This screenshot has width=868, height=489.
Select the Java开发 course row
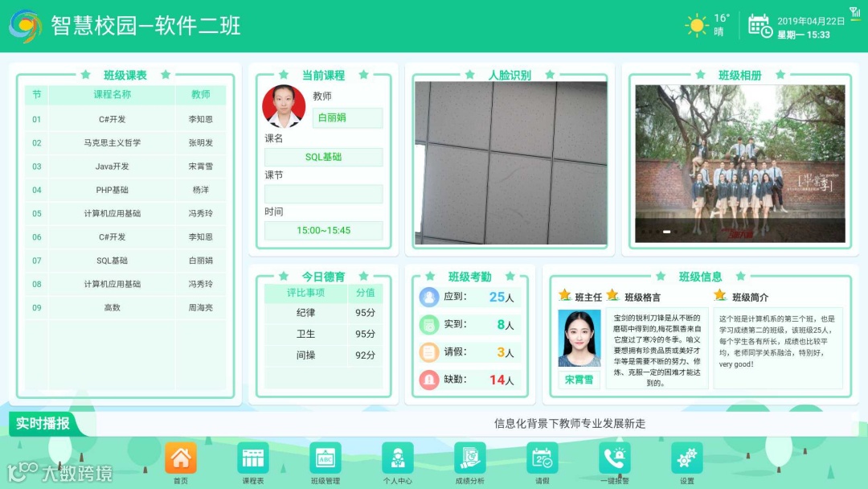[x=125, y=166]
